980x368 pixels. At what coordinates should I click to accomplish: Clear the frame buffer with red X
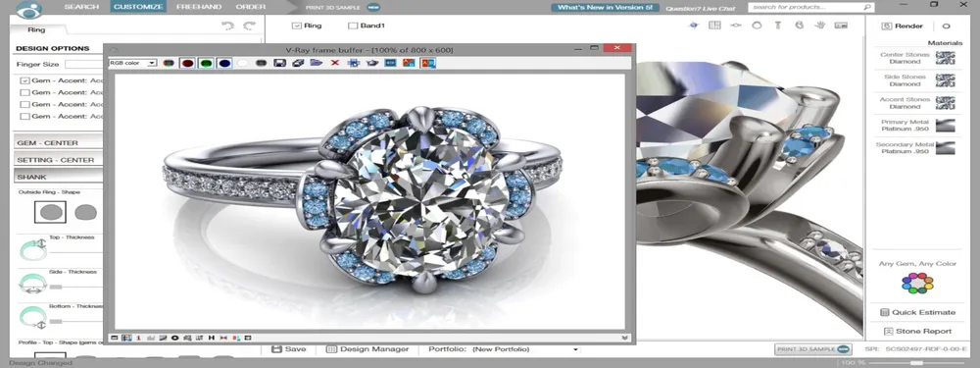(x=335, y=63)
